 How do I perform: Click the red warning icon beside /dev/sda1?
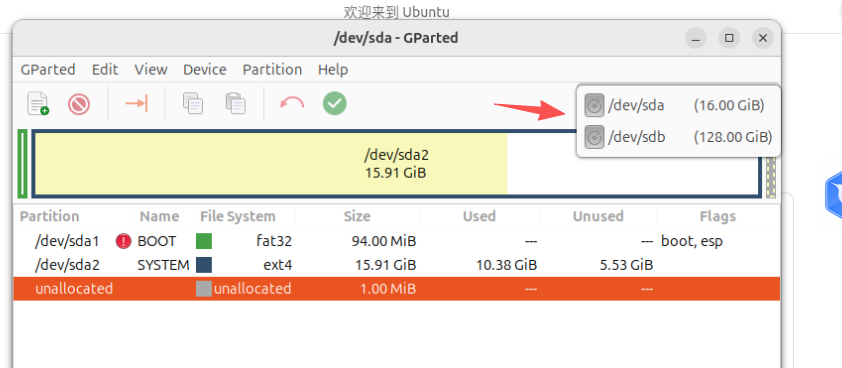click(124, 242)
